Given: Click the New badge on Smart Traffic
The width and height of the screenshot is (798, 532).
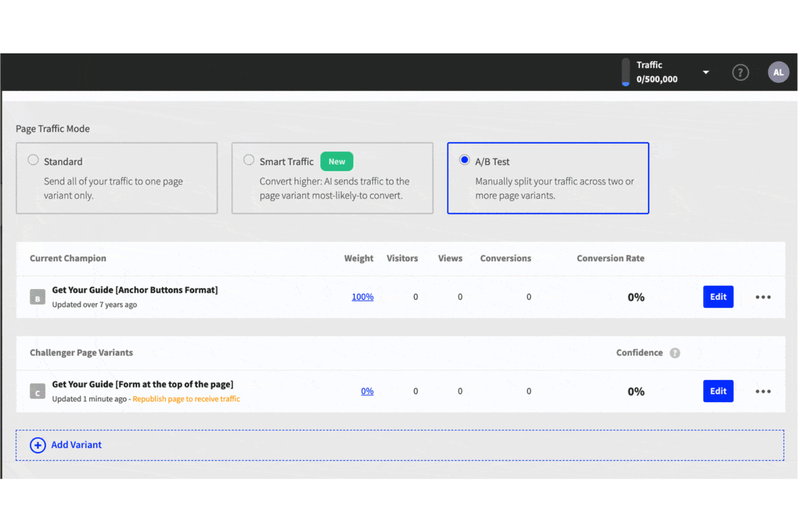Looking at the screenshot, I should click(336, 161).
